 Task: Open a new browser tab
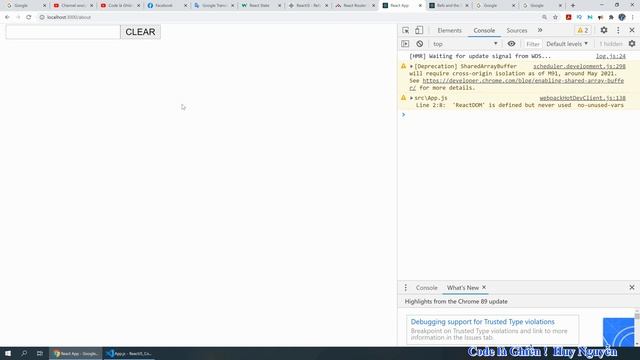(573, 5)
